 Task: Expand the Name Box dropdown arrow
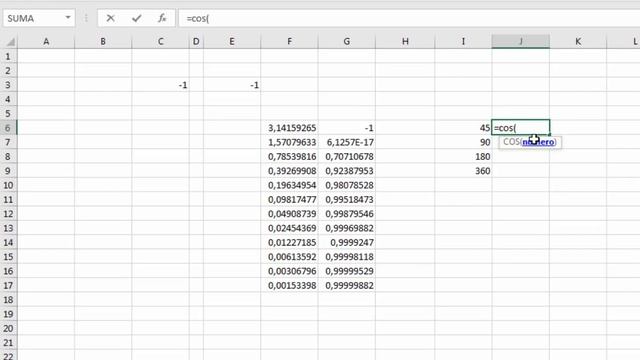(x=68, y=18)
